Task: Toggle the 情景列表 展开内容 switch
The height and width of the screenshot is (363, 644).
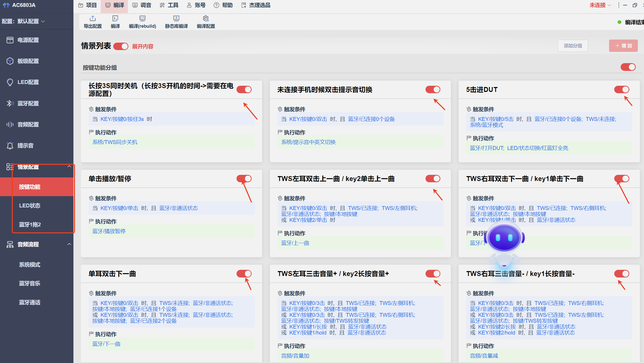Action: click(x=121, y=46)
